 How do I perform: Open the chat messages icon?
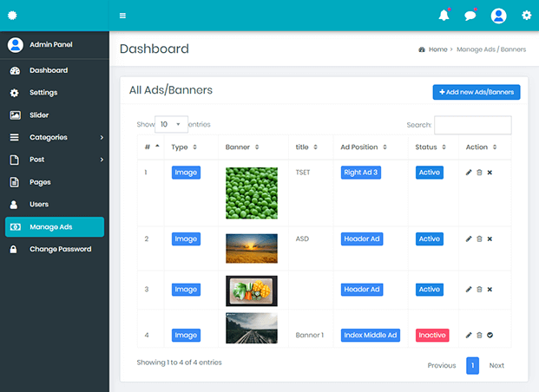[470, 16]
